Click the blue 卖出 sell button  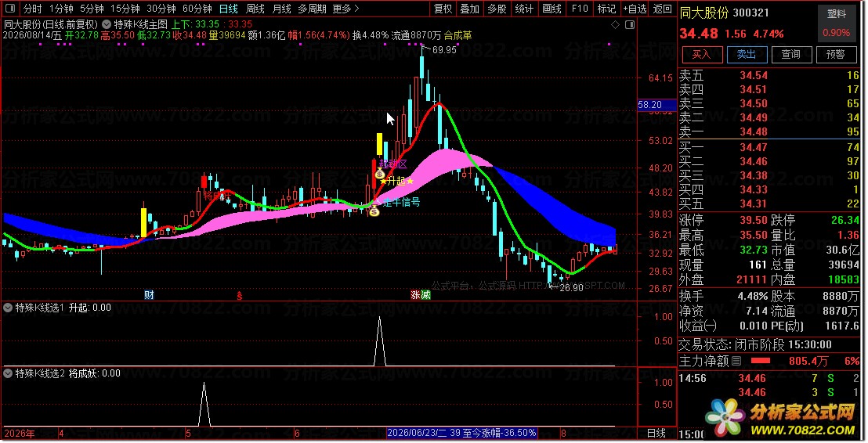pos(746,54)
